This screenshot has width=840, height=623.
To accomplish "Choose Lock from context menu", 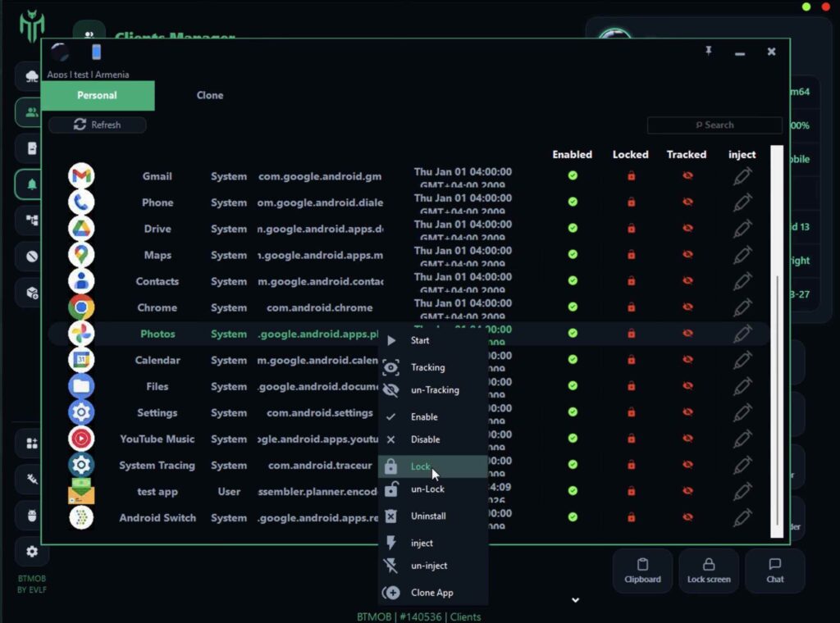I will click(x=433, y=466).
